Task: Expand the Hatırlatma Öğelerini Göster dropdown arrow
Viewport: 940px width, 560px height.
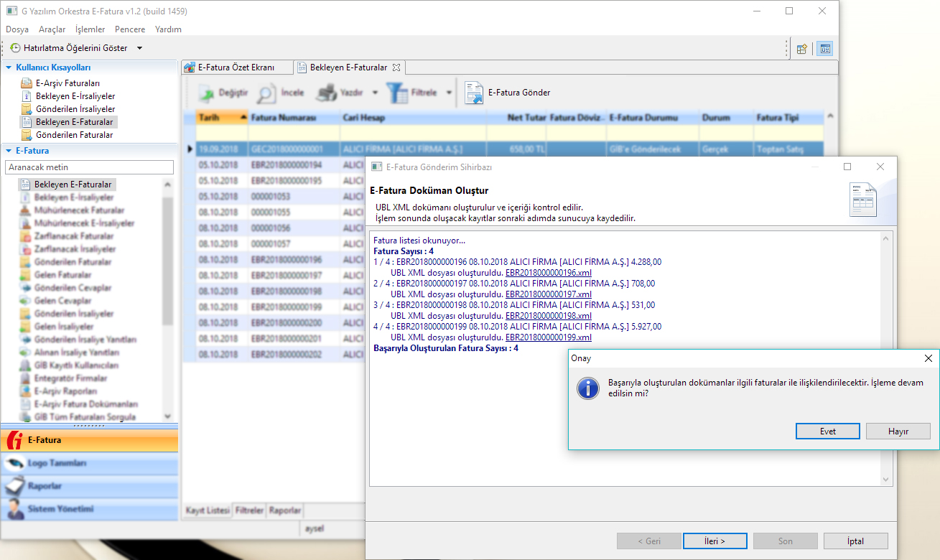Action: 139,48
